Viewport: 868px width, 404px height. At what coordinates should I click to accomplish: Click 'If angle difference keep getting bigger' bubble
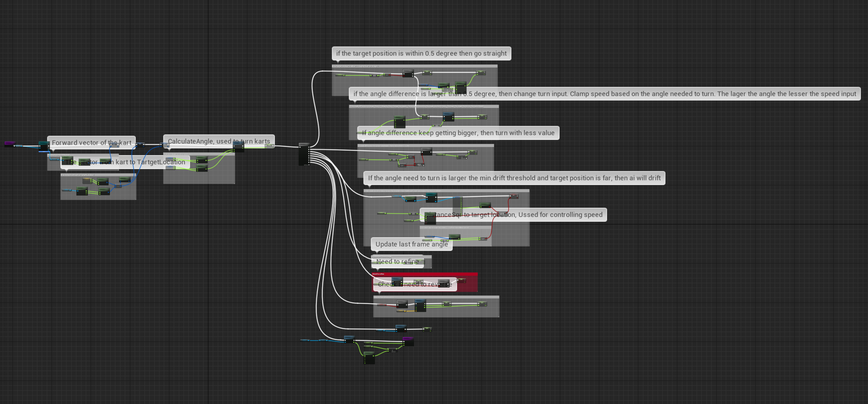click(x=458, y=133)
